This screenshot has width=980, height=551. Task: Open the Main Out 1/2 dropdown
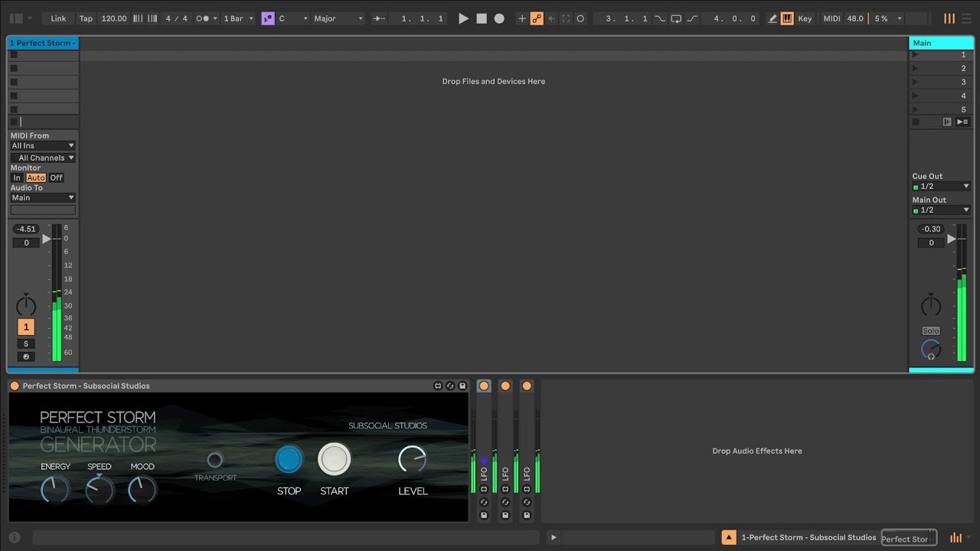coord(941,210)
